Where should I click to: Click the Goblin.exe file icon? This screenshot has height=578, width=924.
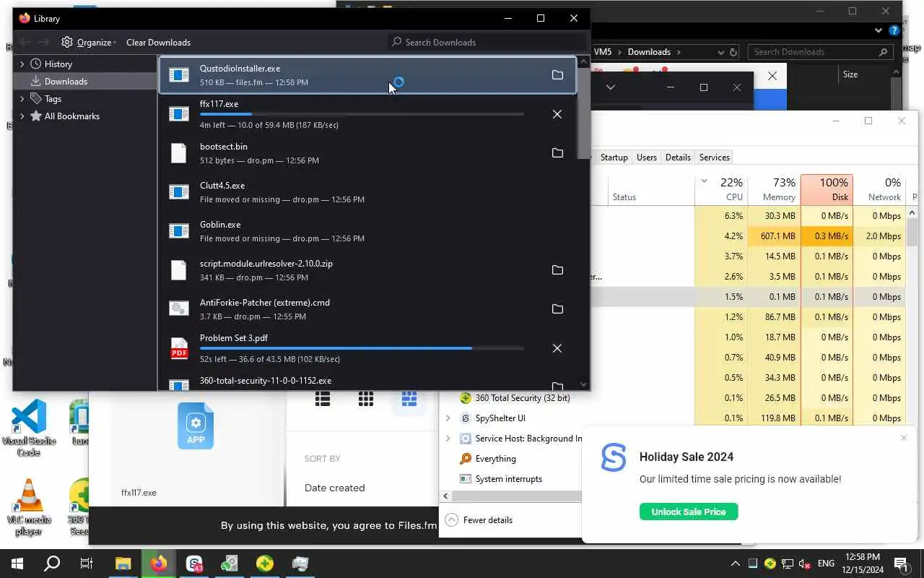(x=179, y=231)
